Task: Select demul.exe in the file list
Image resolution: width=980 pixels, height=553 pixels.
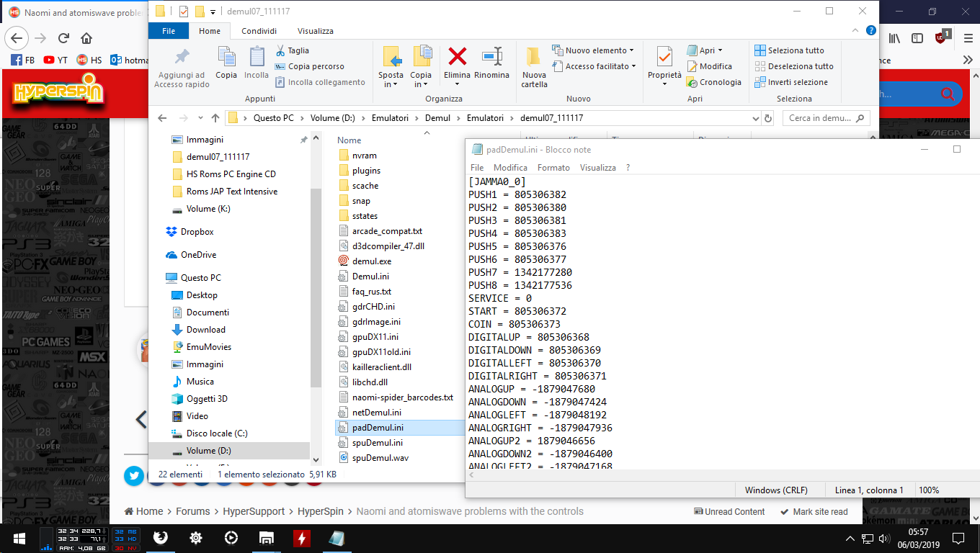Action: click(x=372, y=261)
